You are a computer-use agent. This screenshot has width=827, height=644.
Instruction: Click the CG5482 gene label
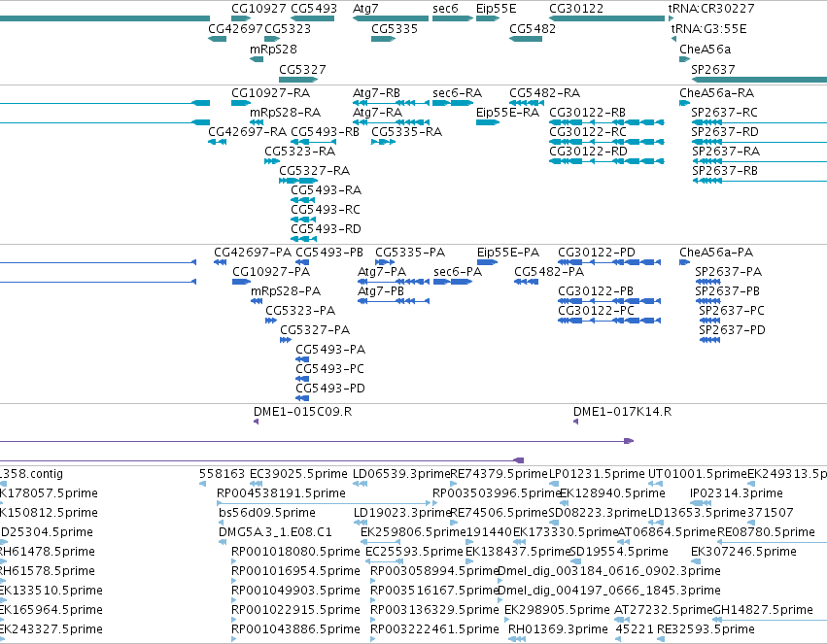(533, 28)
